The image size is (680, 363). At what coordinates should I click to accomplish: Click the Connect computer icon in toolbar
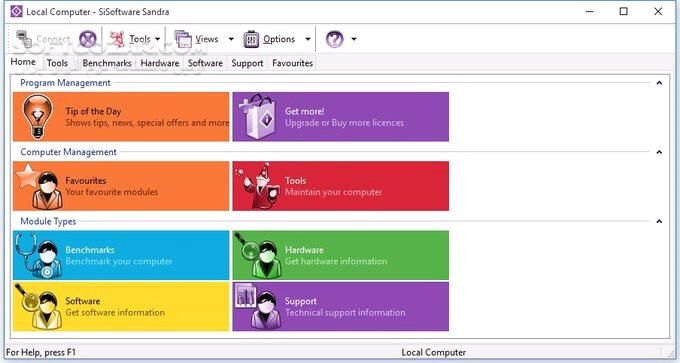coord(24,39)
